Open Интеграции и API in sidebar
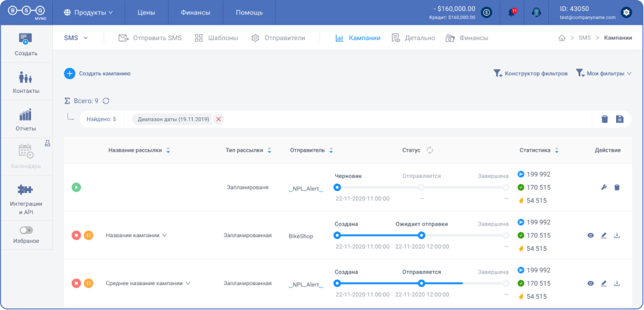This screenshot has height=310, width=644. pyautogui.click(x=26, y=198)
